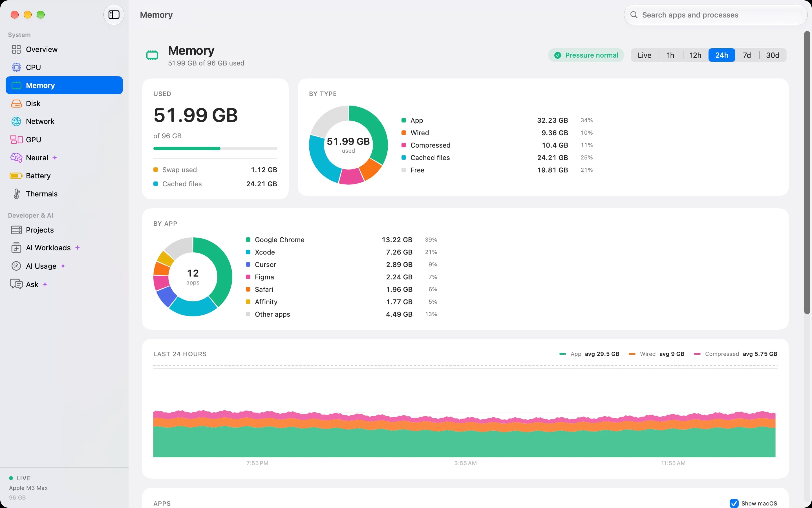Click the Pressure normal status badge

click(586, 55)
